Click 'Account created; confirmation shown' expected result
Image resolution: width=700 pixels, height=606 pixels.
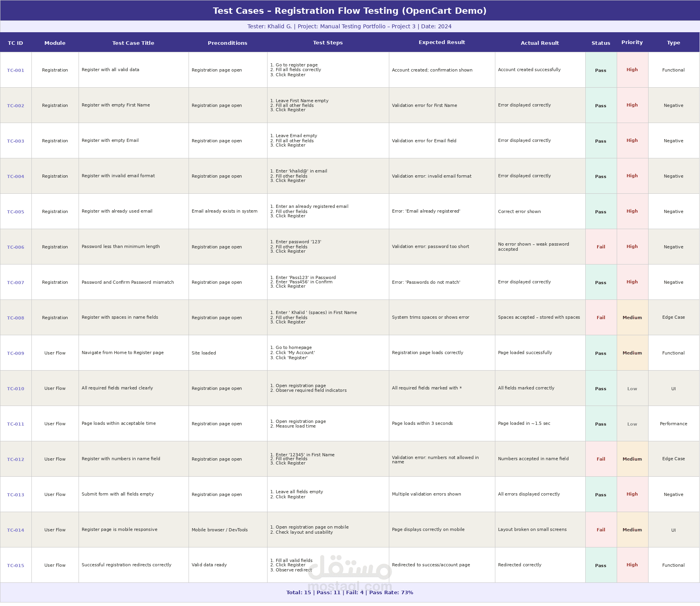coord(432,70)
